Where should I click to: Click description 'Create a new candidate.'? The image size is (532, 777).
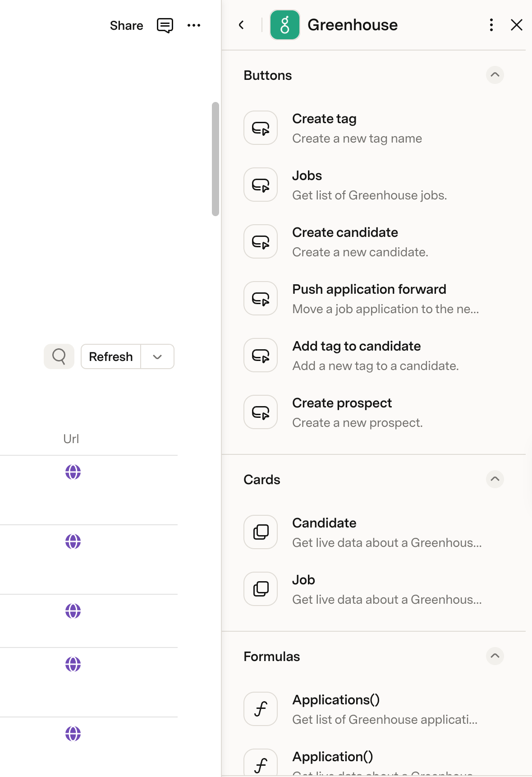click(x=360, y=252)
